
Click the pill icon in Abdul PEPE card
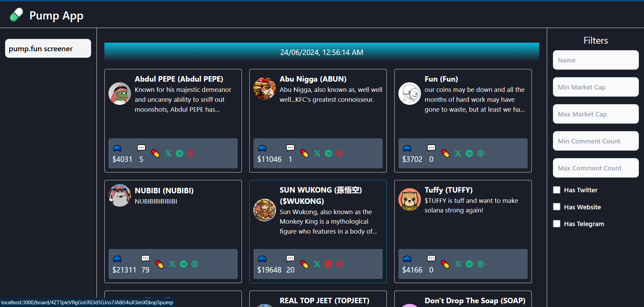(156, 153)
